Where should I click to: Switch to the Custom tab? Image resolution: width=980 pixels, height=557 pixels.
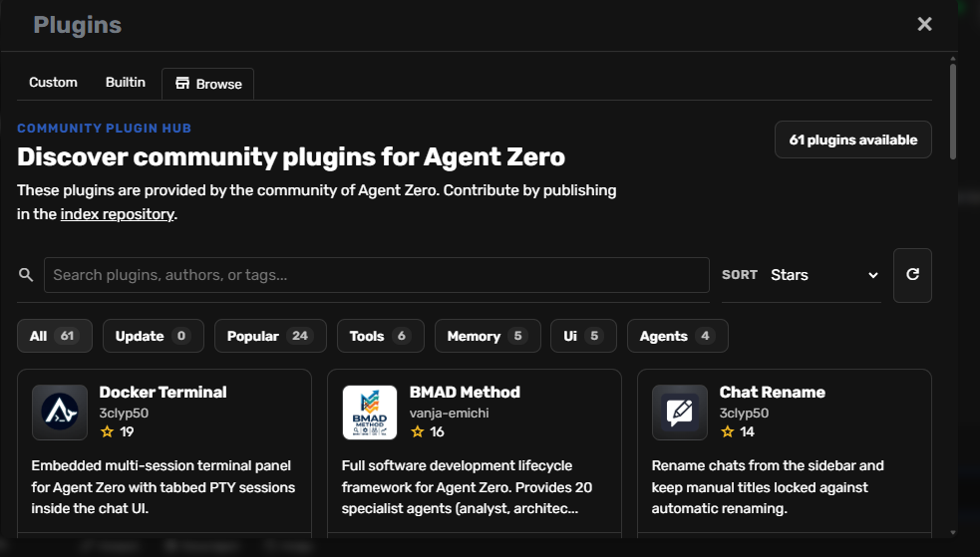coord(53,83)
